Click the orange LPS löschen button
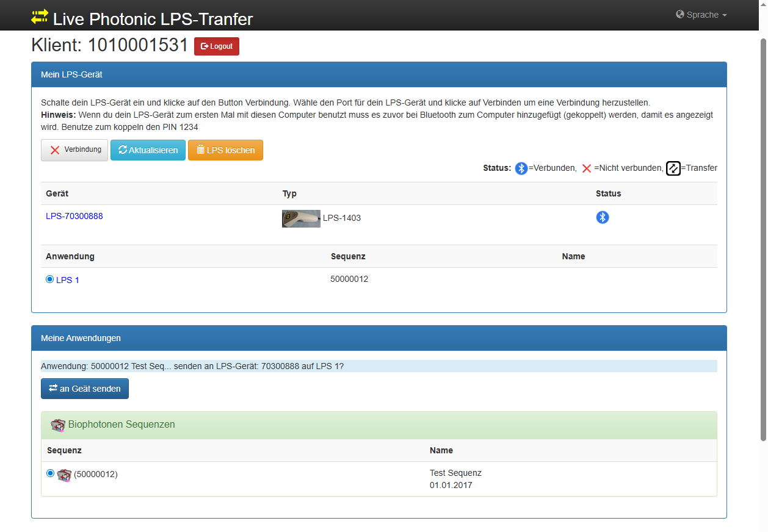 click(225, 150)
